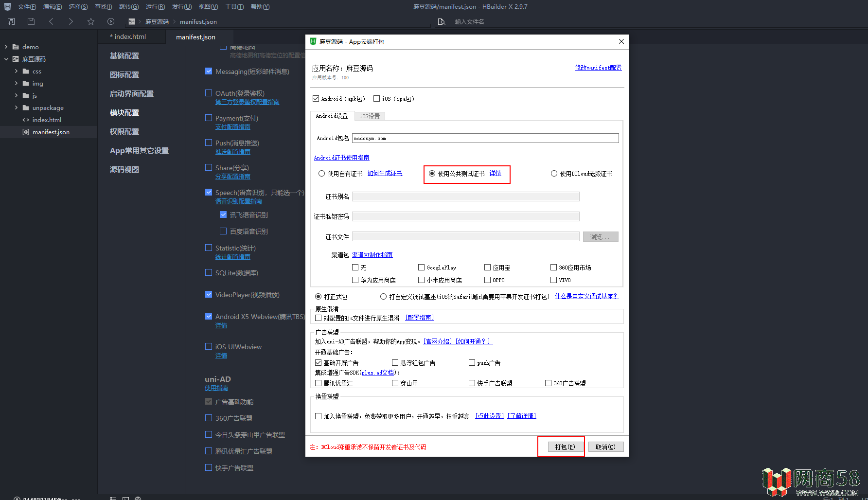Open the 运行(R) menu

click(155, 6)
